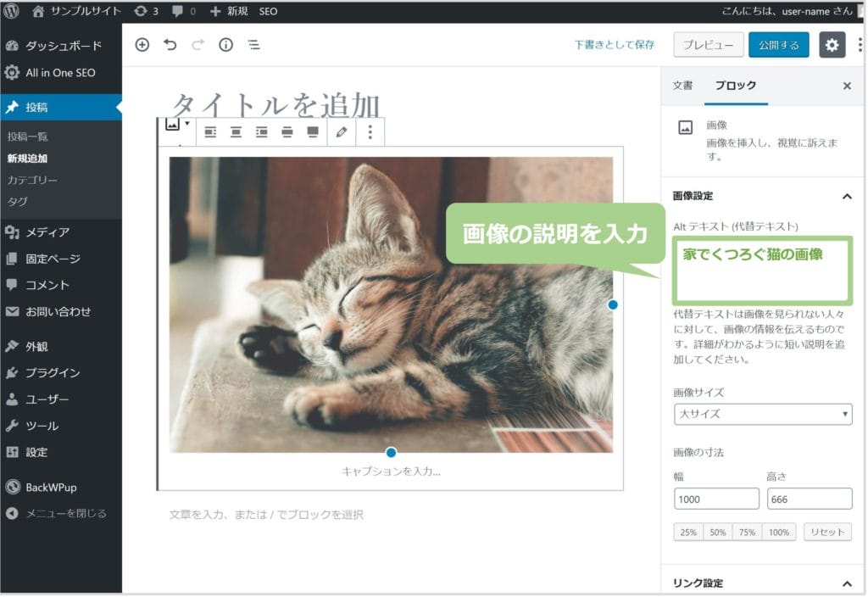Open the 画像サイズ dropdown
Image resolution: width=868 pixels, height=597 pixels.
tap(762, 414)
